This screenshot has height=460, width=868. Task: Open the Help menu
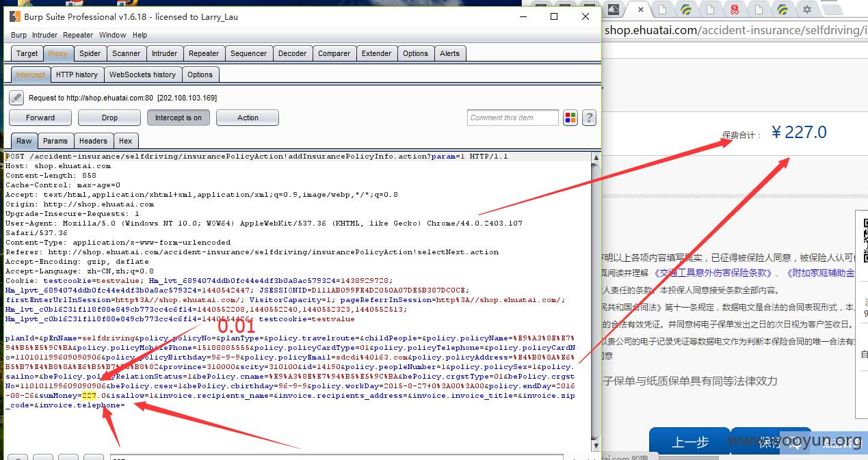(x=140, y=35)
